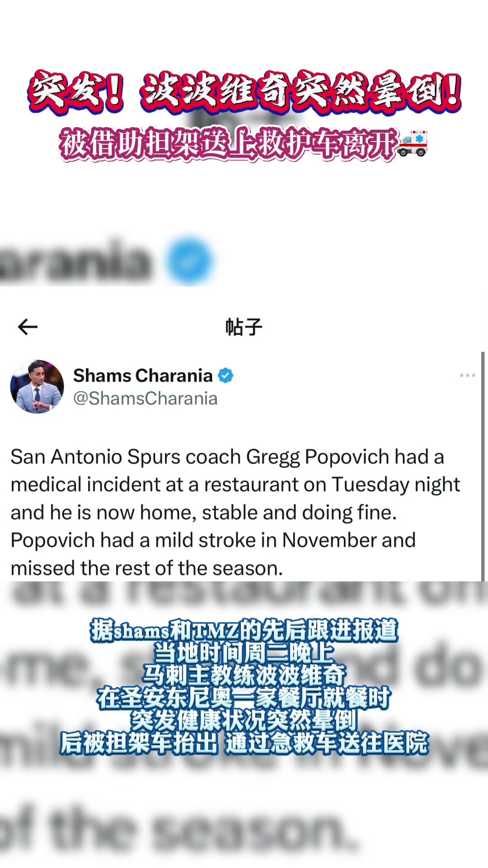Screen dimensions: 488x868
Task: Click the 帖子 page title
Action: pyautogui.click(x=244, y=326)
